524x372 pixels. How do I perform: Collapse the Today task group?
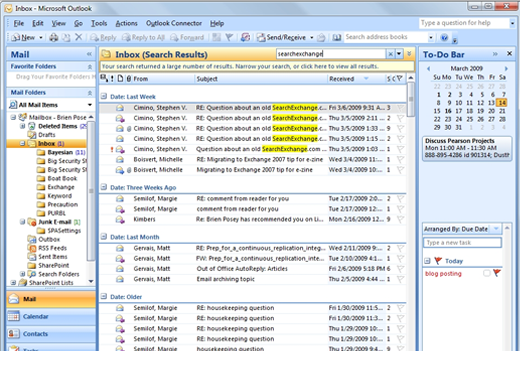[x=427, y=261]
